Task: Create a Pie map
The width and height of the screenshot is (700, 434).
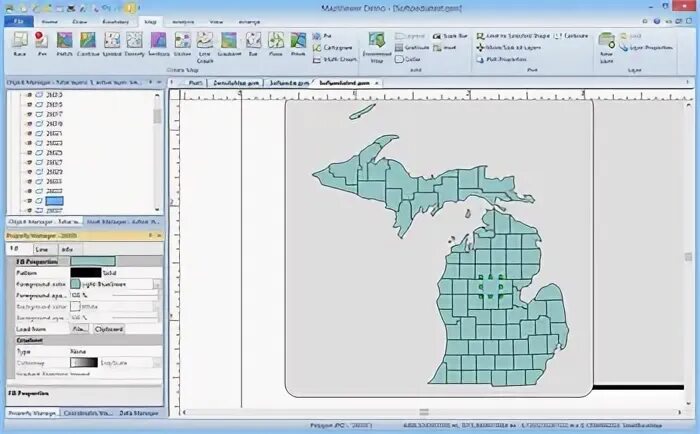Action: click(322, 36)
